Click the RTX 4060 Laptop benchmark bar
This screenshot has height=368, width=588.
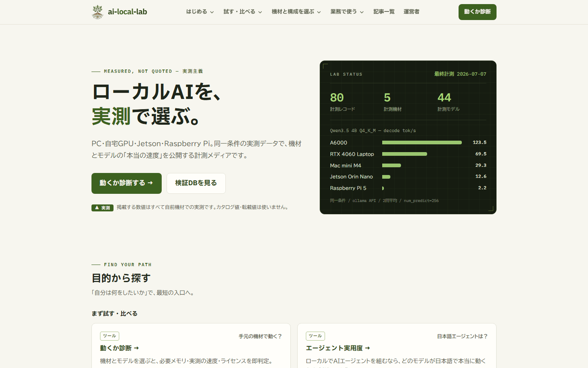[x=405, y=154]
